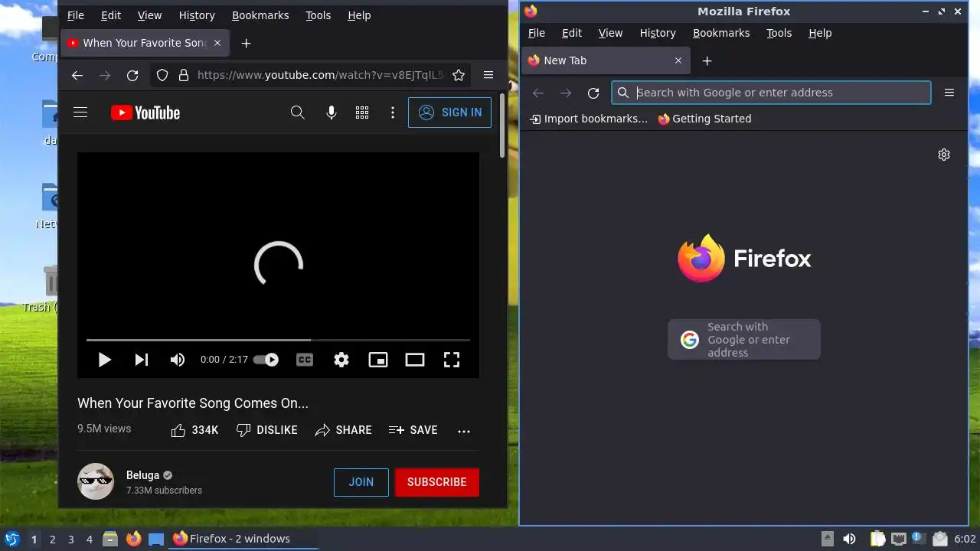Open History menu in YouTube window
Screen dimensions: 980x551
(x=197, y=15)
